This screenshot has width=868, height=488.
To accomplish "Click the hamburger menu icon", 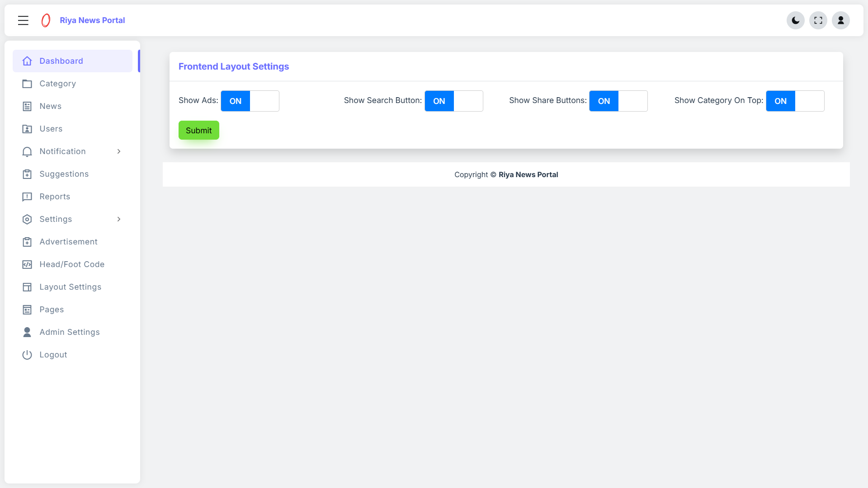I will (x=23, y=20).
